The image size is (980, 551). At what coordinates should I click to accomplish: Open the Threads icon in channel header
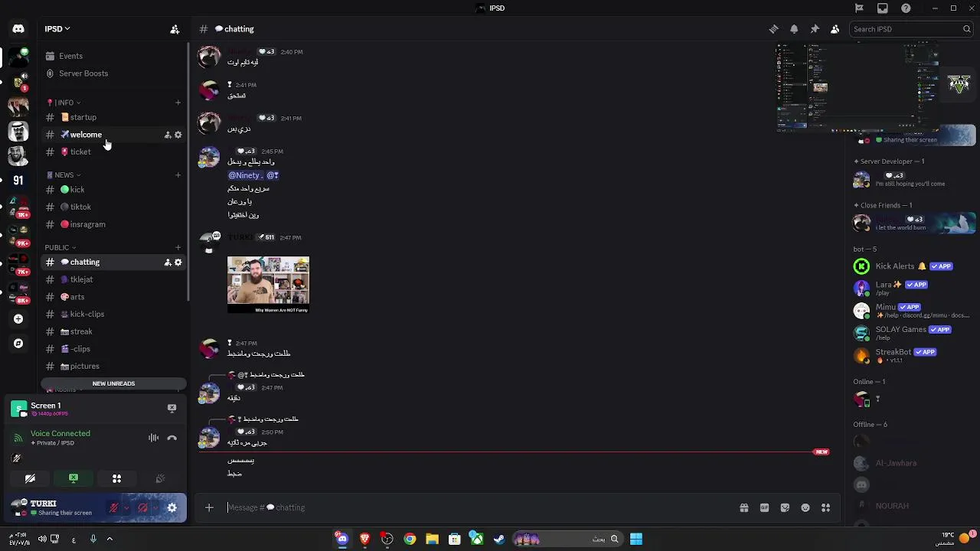click(774, 29)
